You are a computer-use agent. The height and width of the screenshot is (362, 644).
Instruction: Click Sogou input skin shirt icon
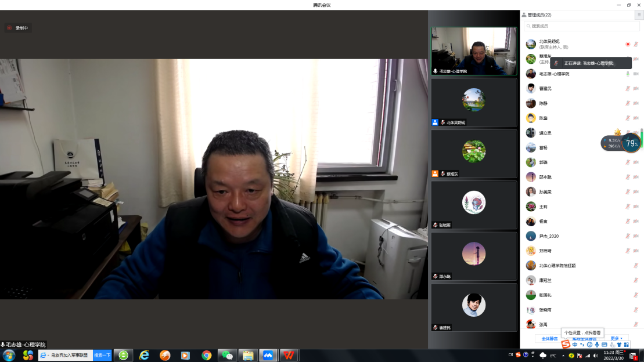point(619,345)
